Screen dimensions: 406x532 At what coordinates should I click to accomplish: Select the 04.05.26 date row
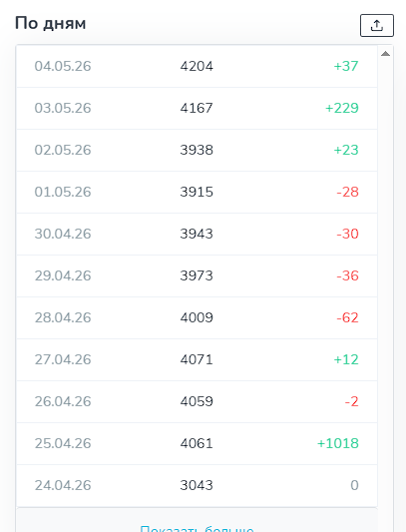click(x=197, y=66)
